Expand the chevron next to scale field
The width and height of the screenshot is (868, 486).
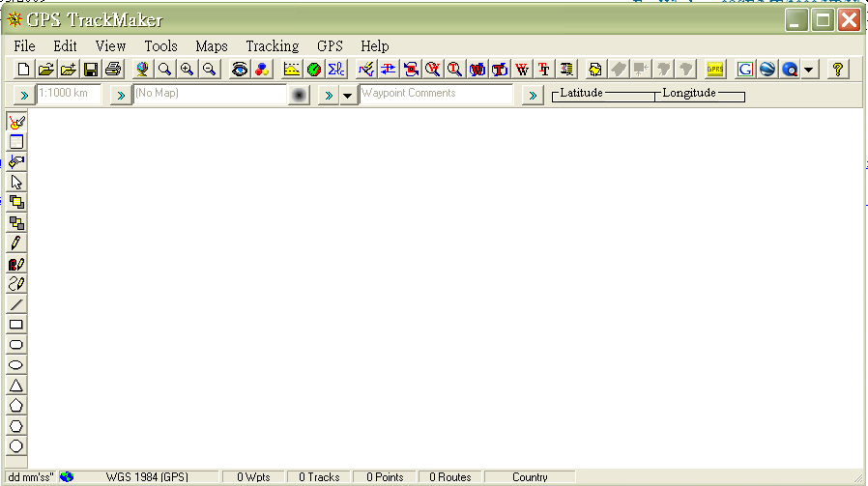24,96
